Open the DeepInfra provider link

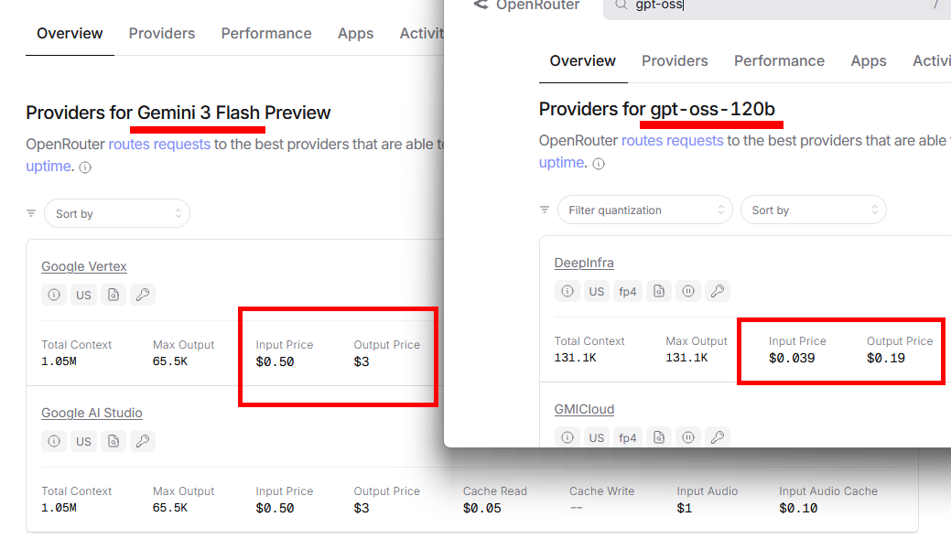pyautogui.click(x=584, y=263)
